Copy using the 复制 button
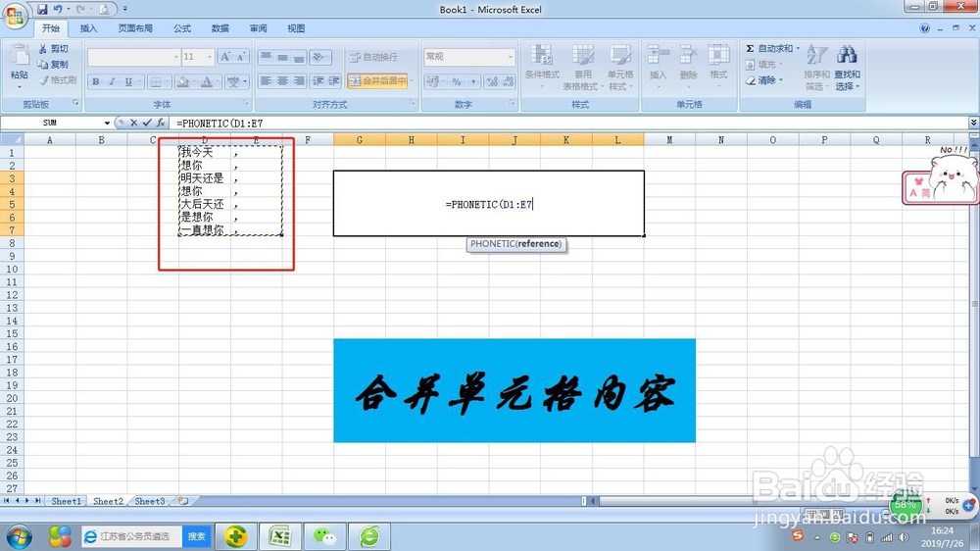The image size is (980, 551). coord(53,65)
